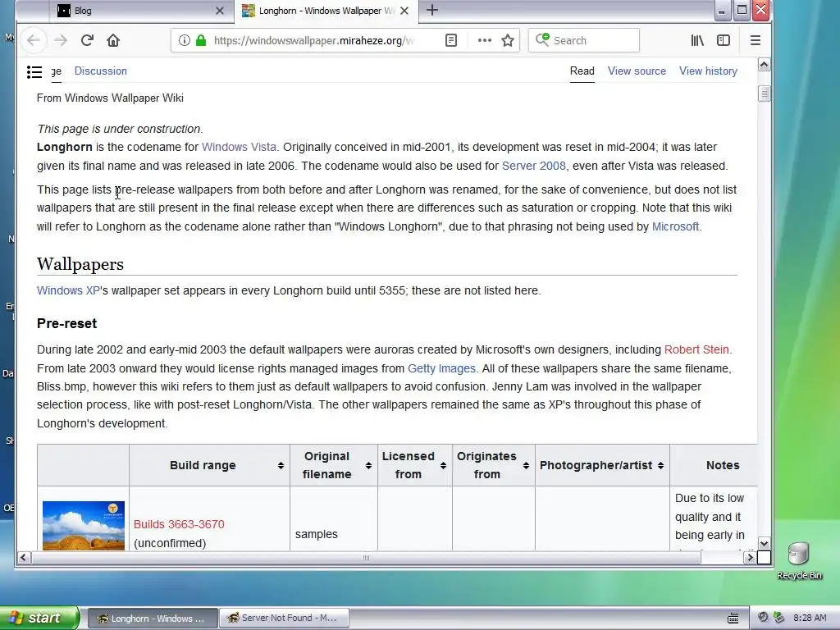The width and height of the screenshot is (840, 630).
Task: Click the safely remove hardware tray icon
Action: (778, 618)
